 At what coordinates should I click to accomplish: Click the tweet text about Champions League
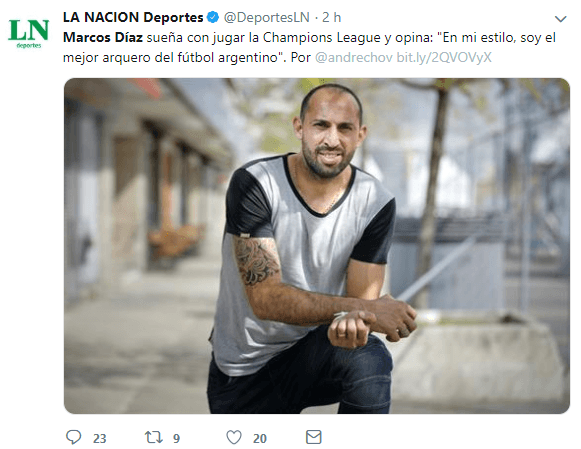(309, 47)
